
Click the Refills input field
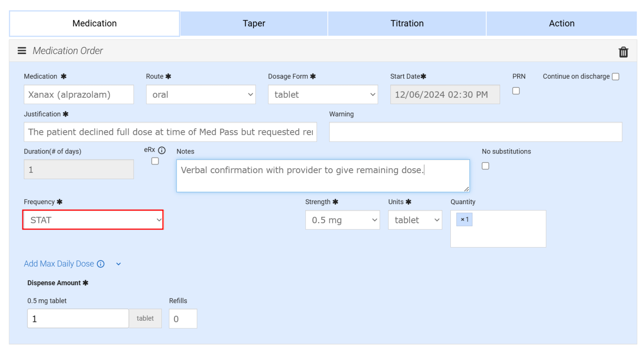pos(183,319)
